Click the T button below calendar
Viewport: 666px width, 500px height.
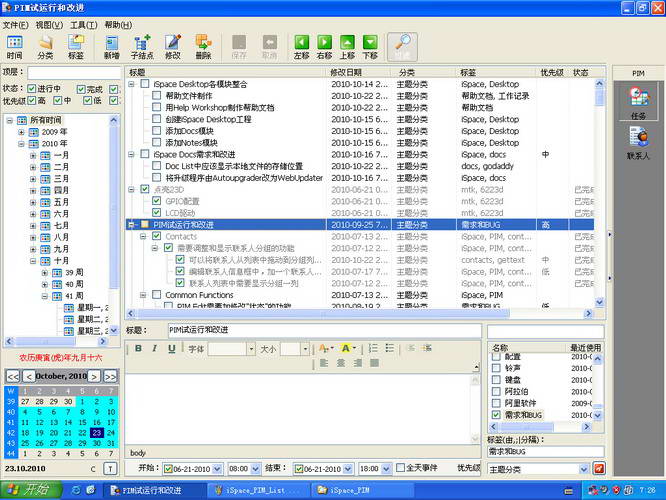click(x=110, y=469)
